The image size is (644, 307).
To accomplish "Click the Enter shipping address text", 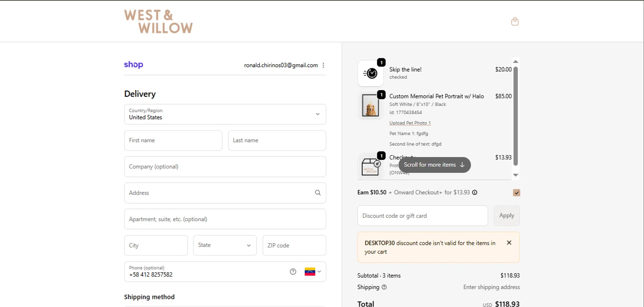I will coord(492,287).
